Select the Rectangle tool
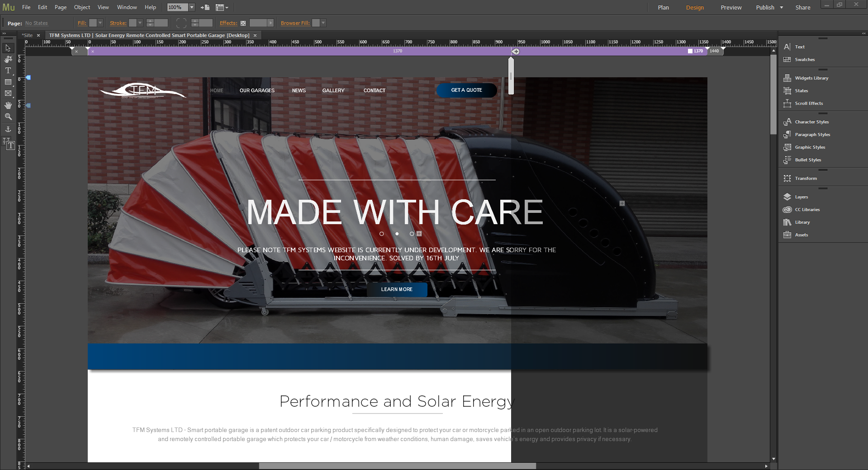This screenshot has width=868, height=470. click(8, 82)
